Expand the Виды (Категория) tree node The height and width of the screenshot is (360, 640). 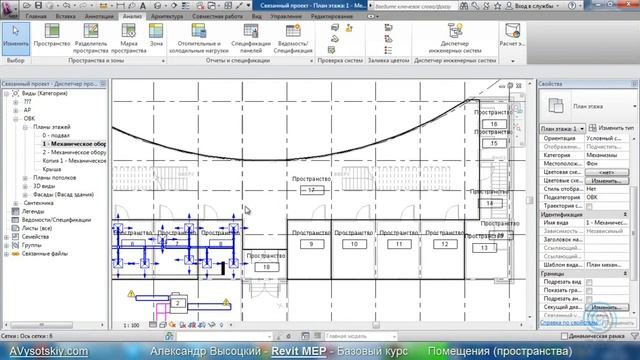pos(7,93)
